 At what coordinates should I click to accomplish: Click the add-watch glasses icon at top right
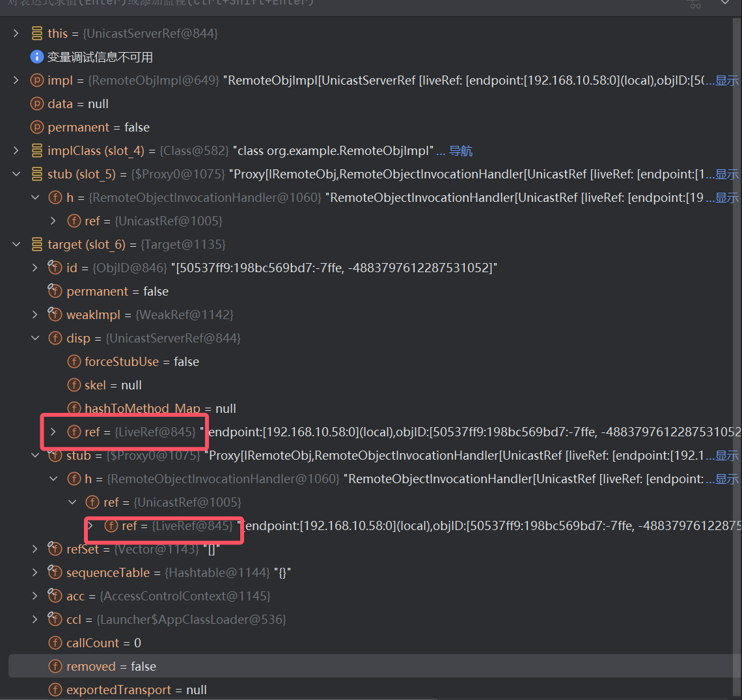[695, 4]
